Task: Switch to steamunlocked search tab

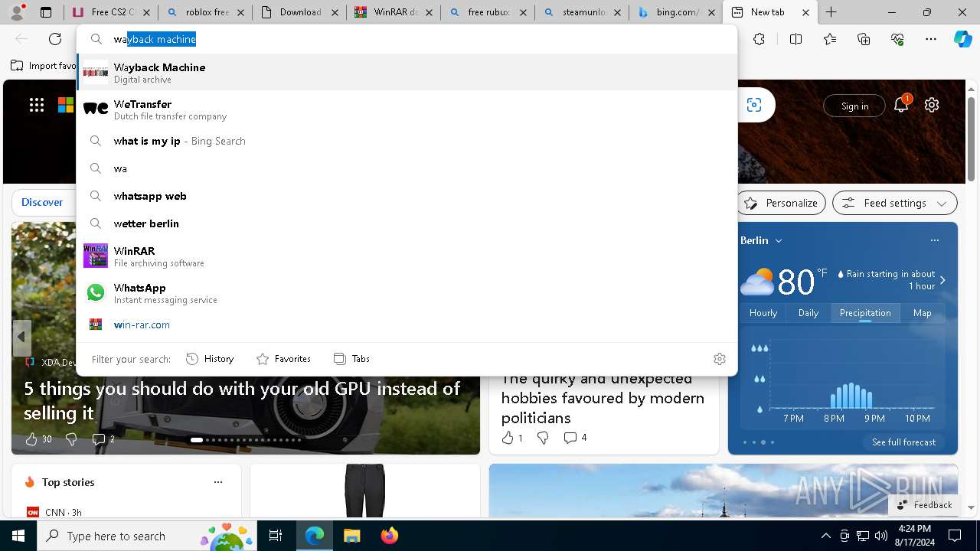Action: click(583, 12)
